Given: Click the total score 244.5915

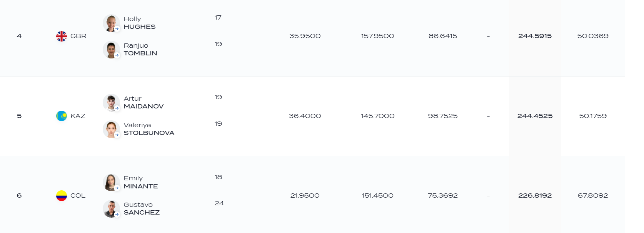Looking at the screenshot, I should (535, 36).
